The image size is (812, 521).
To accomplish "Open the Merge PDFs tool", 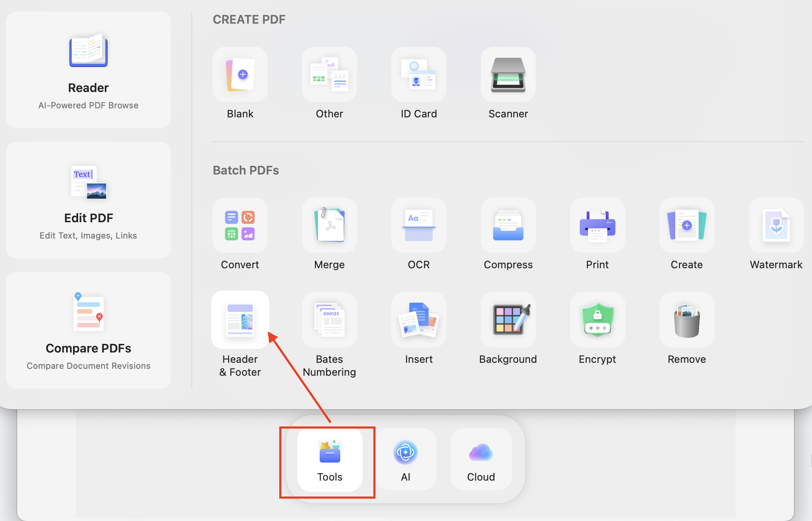I will tap(329, 225).
